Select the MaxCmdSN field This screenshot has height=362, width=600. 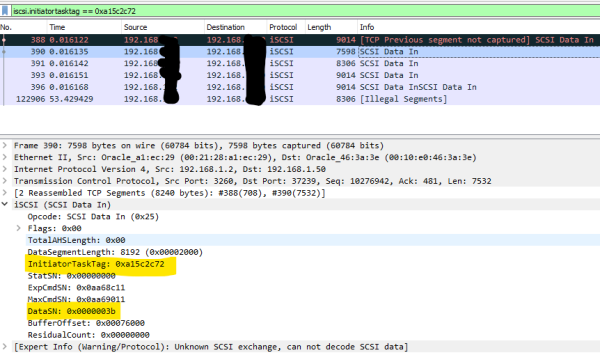pyautogui.click(x=76, y=300)
